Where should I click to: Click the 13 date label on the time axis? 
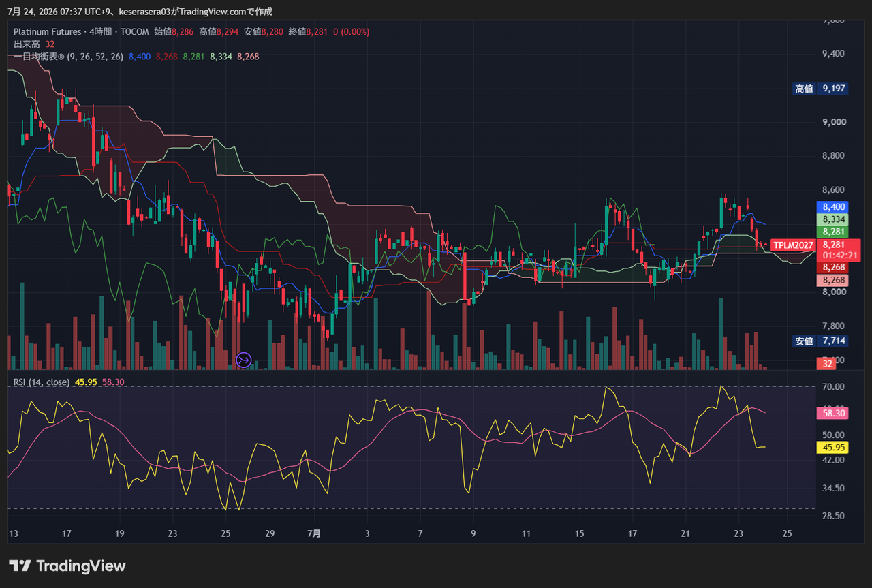13,533
